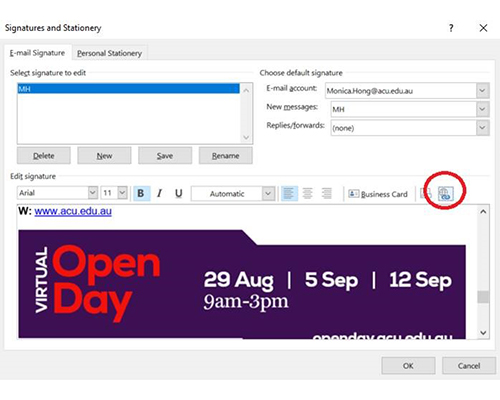Expand the E-mail account dropdown
The image size is (500, 400).
[482, 91]
